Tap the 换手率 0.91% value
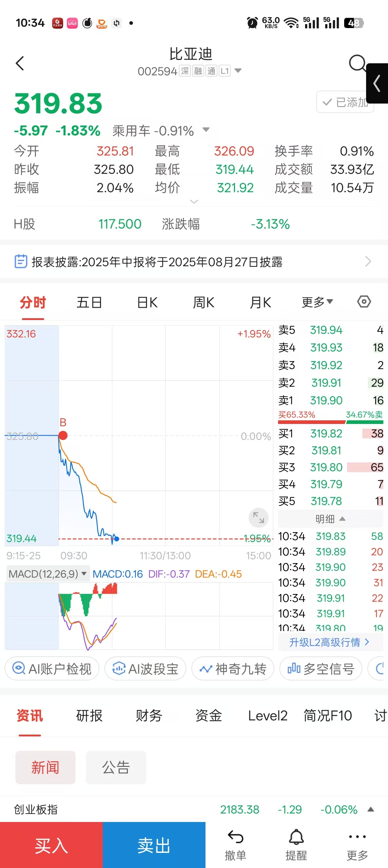Image resolution: width=388 pixels, height=868 pixels. [357, 151]
